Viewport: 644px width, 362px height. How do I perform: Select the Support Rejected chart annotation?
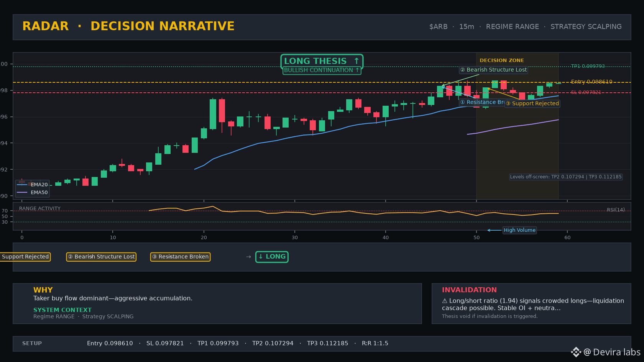(532, 103)
